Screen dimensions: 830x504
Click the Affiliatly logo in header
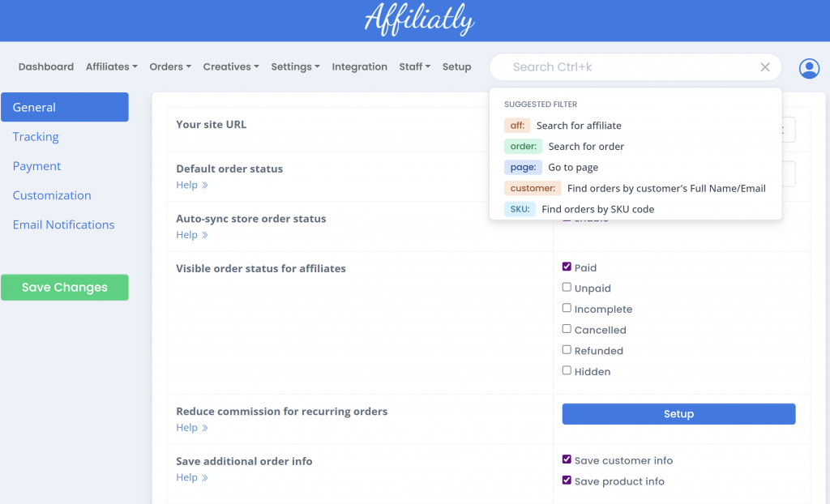[419, 20]
